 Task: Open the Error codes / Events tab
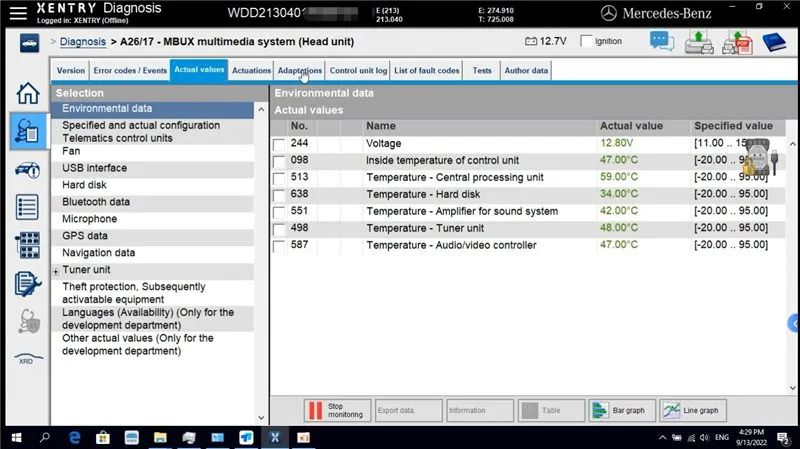tap(130, 70)
